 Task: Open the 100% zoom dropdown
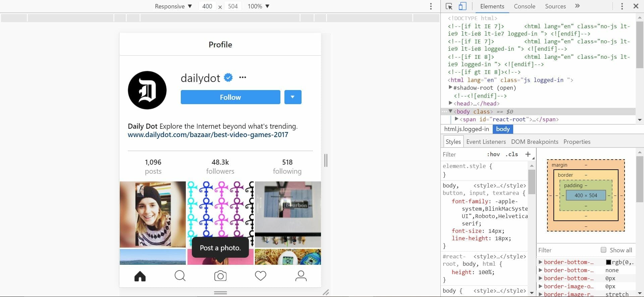(x=258, y=6)
